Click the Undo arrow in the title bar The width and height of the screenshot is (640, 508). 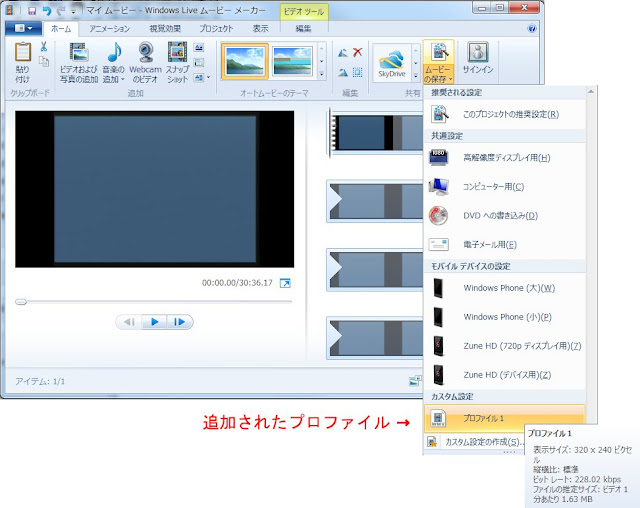tap(47, 11)
